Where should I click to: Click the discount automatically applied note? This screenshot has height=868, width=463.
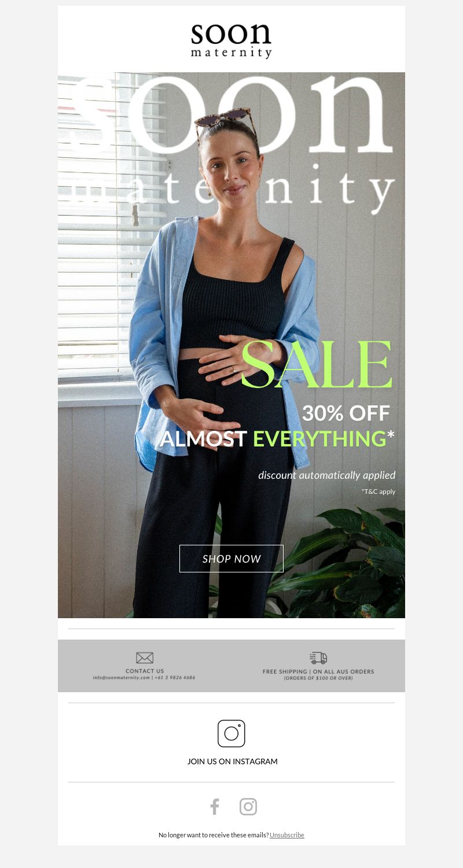pyautogui.click(x=327, y=475)
